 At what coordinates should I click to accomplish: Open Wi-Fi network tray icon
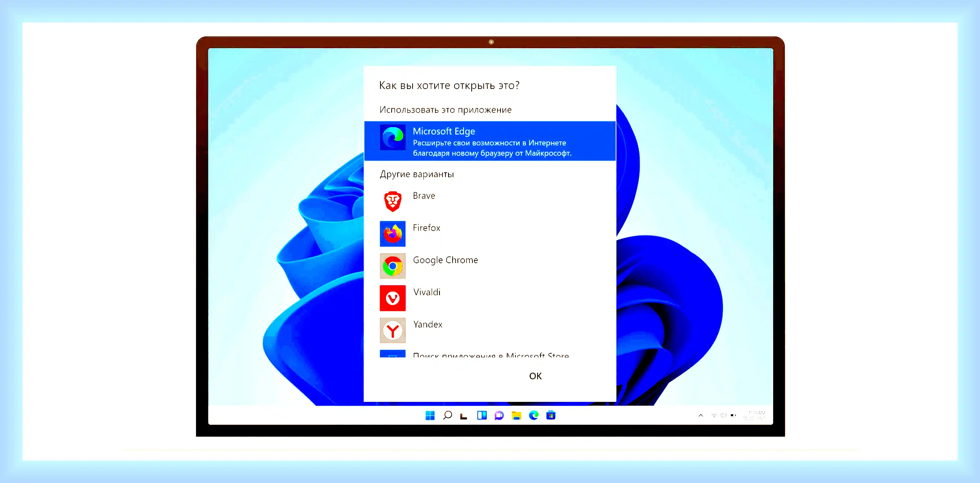coord(714,415)
